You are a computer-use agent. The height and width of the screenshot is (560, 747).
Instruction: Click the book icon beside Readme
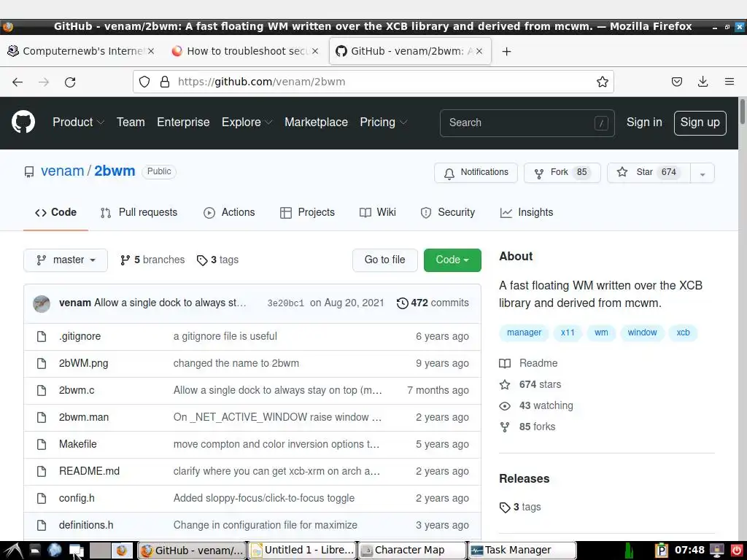(505, 363)
